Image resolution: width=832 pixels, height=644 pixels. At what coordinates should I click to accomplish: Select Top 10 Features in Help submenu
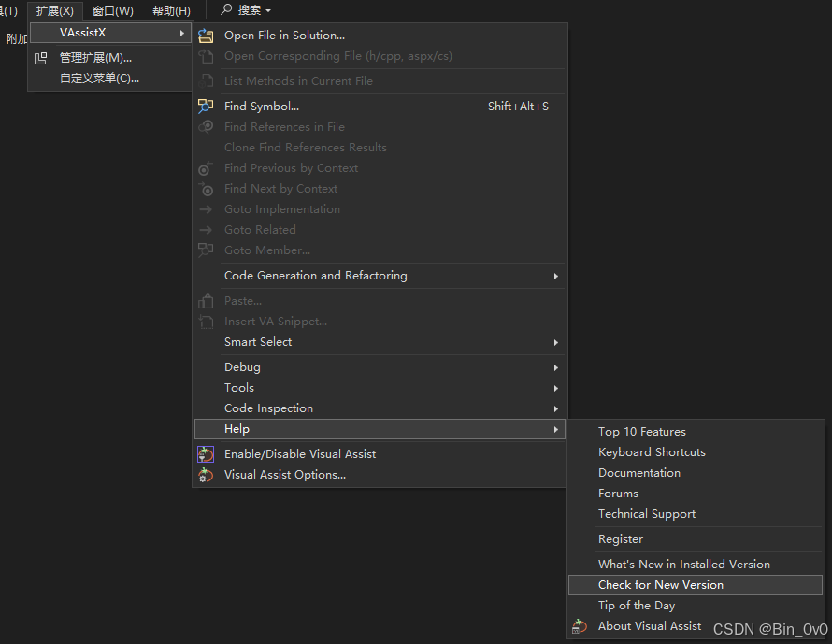click(696, 432)
